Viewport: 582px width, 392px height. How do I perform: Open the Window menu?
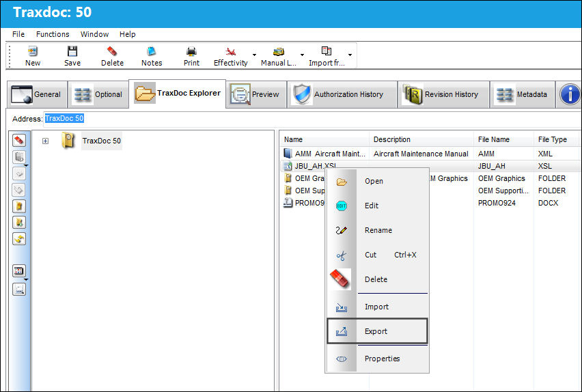click(x=95, y=34)
